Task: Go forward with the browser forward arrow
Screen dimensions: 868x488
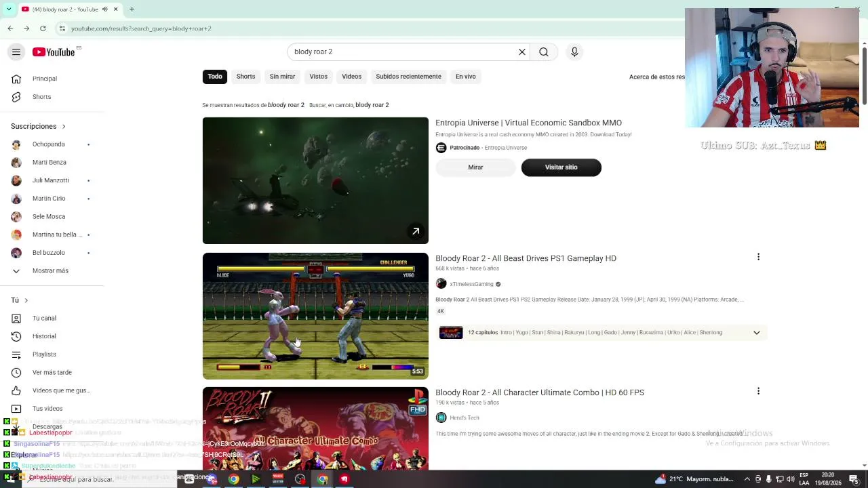Action: pos(26,28)
